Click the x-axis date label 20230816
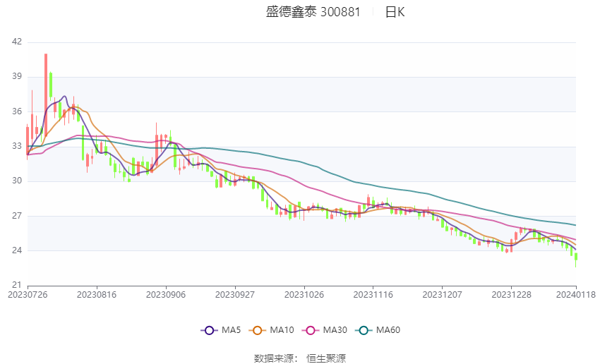This screenshot has height=364, width=600. tap(97, 295)
